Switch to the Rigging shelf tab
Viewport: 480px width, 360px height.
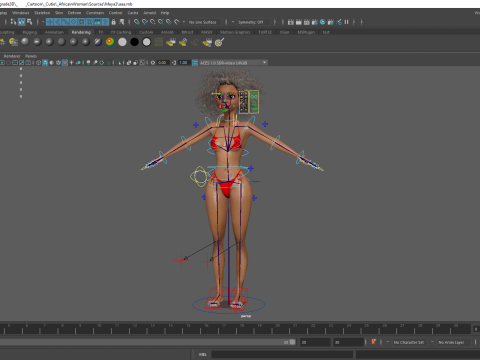pos(30,32)
